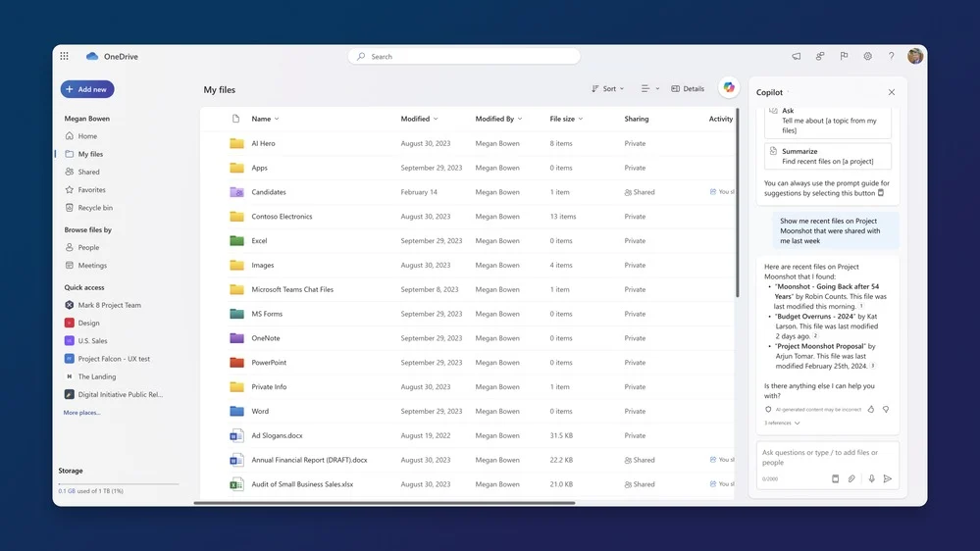This screenshot has height=551, width=980.
Task: Open the File size column dropdown
Action: (566, 119)
